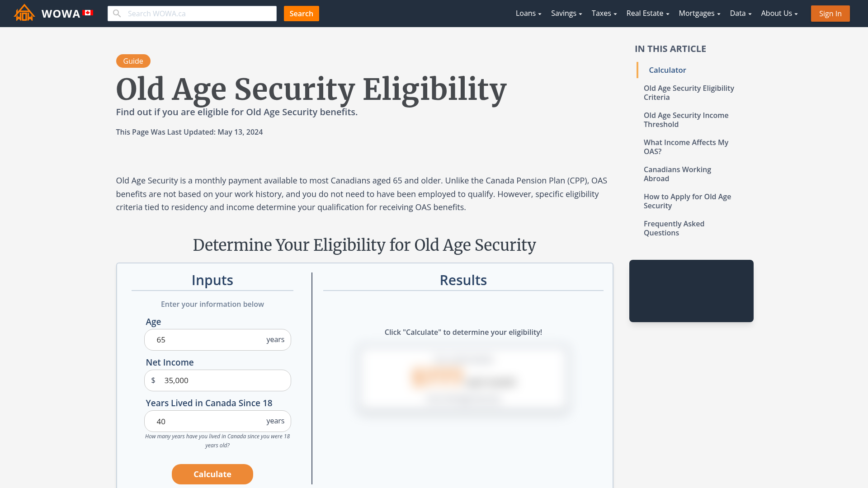Click the search magnifier icon

pos(117,13)
